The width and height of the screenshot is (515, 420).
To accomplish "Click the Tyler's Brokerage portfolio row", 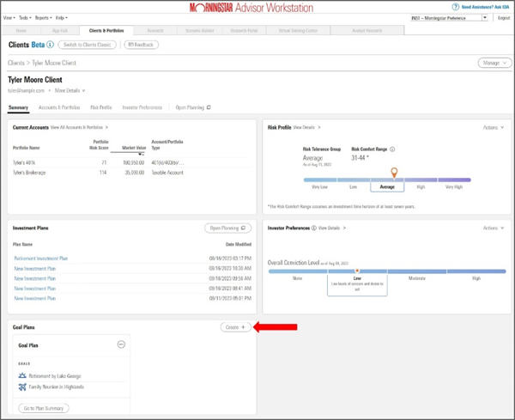I will coord(130,173).
